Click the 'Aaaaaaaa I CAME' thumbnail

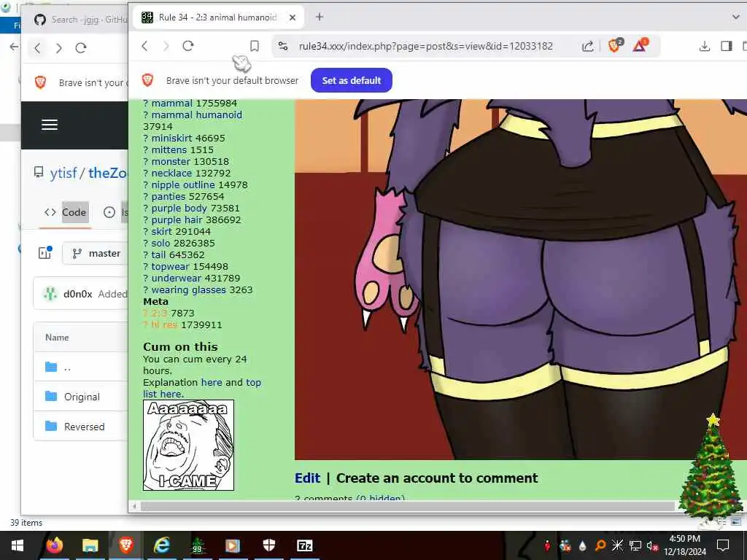189,446
